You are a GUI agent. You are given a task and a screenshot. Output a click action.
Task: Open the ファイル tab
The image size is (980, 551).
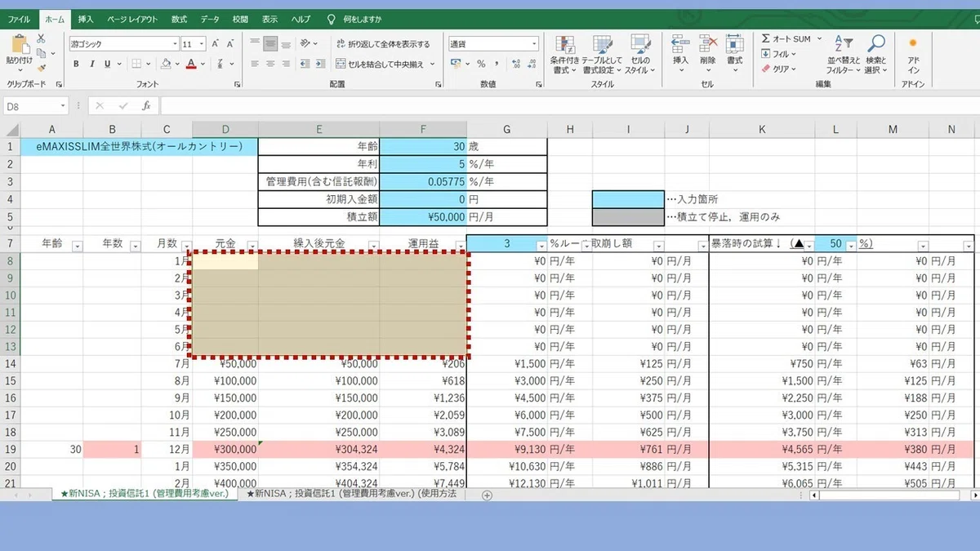[x=19, y=18]
